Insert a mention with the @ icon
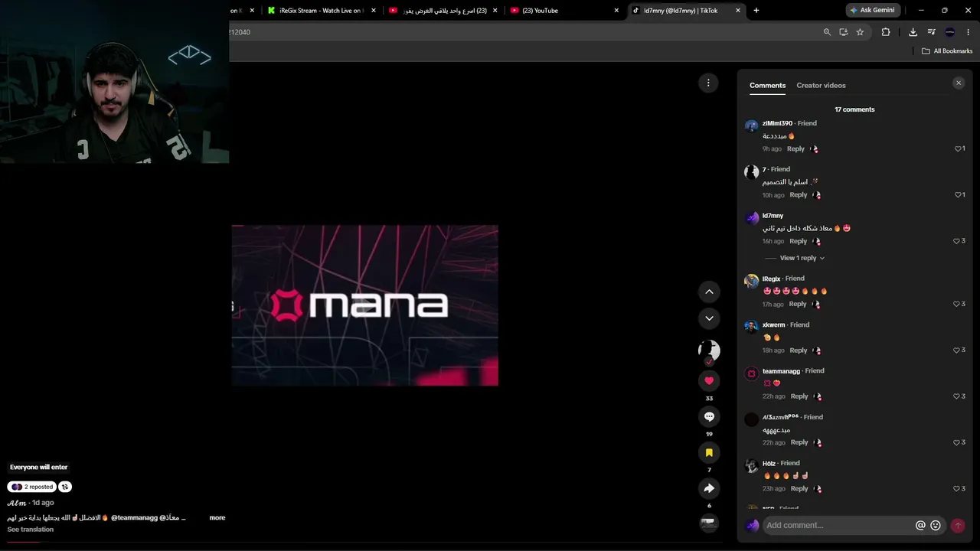This screenshot has width=980, height=551. click(920, 526)
